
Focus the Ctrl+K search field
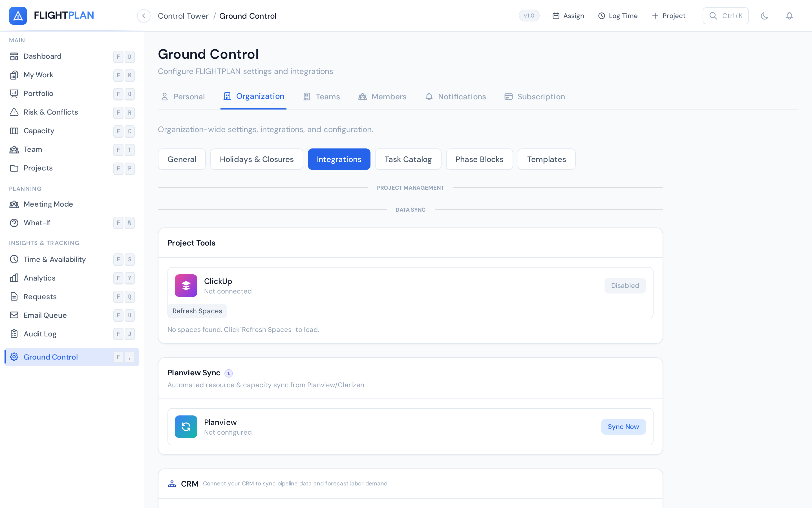725,16
